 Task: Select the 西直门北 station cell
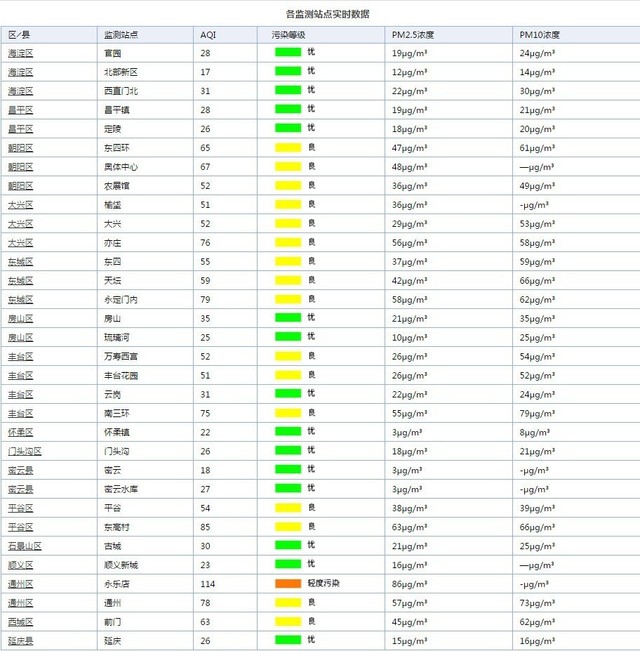coord(121,91)
